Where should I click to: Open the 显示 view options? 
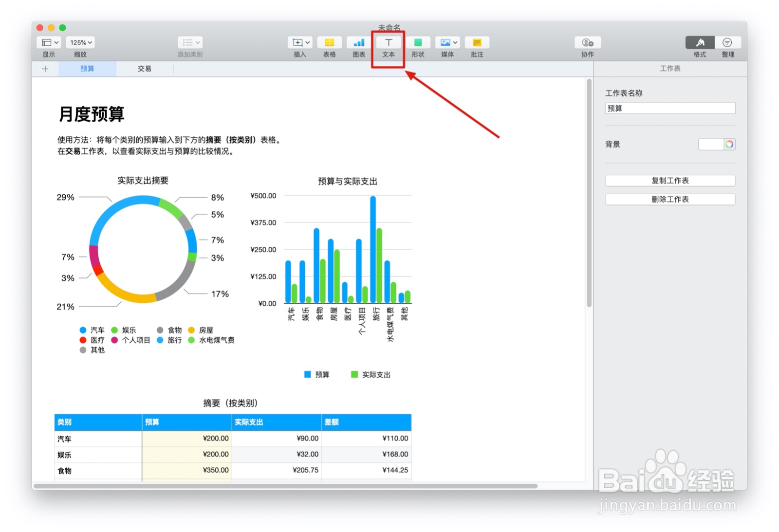point(48,42)
